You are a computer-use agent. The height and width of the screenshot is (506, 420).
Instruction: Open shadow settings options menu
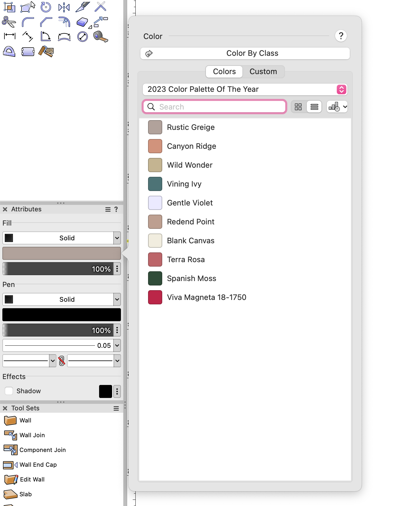(117, 391)
